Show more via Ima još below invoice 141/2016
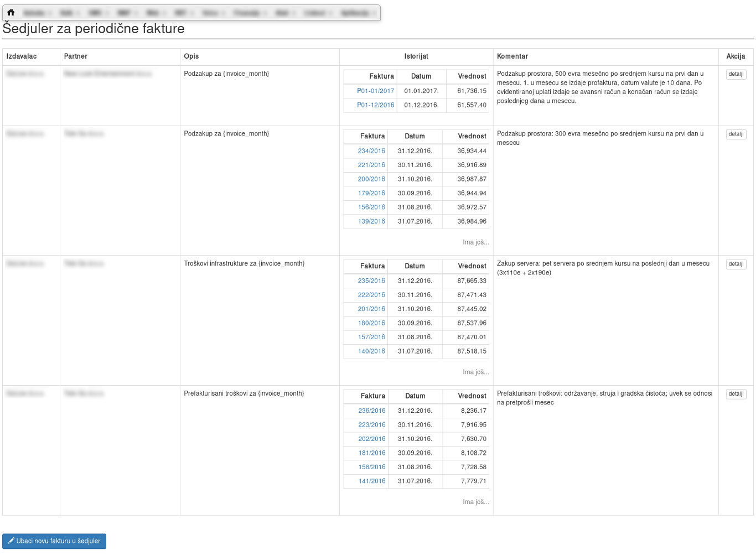Screen dimensions: 756x555 475,502
